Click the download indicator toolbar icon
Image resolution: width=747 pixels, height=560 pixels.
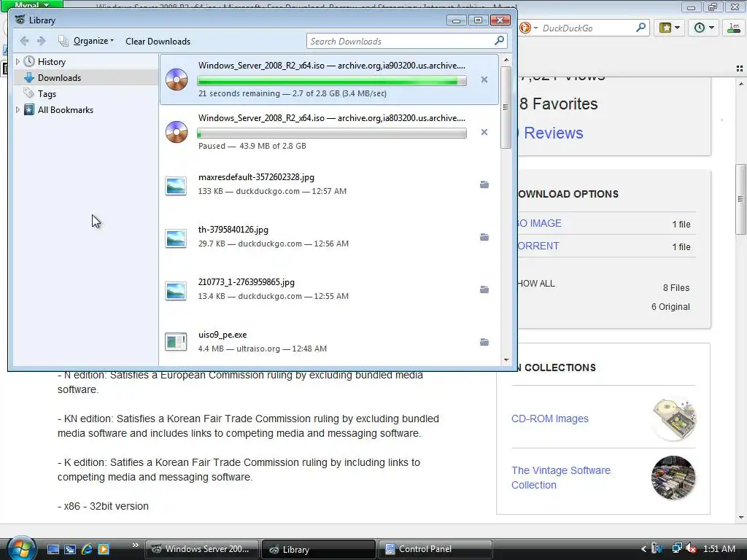[734, 28]
